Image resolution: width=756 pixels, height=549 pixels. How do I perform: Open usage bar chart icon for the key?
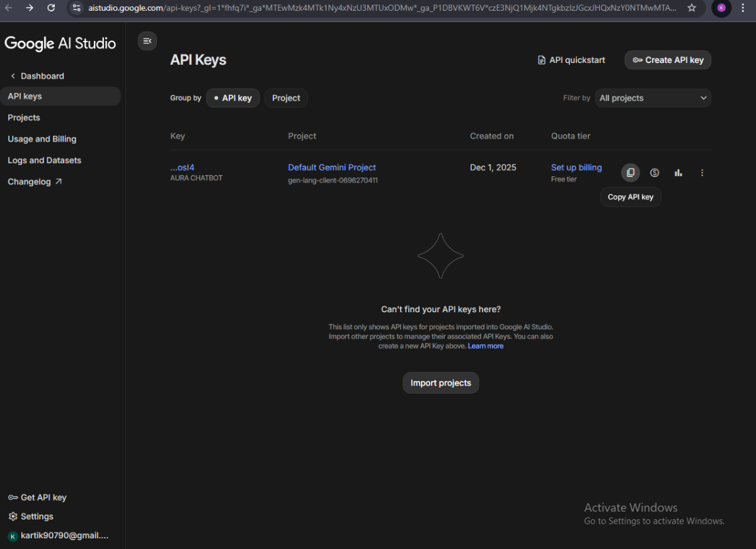point(679,173)
